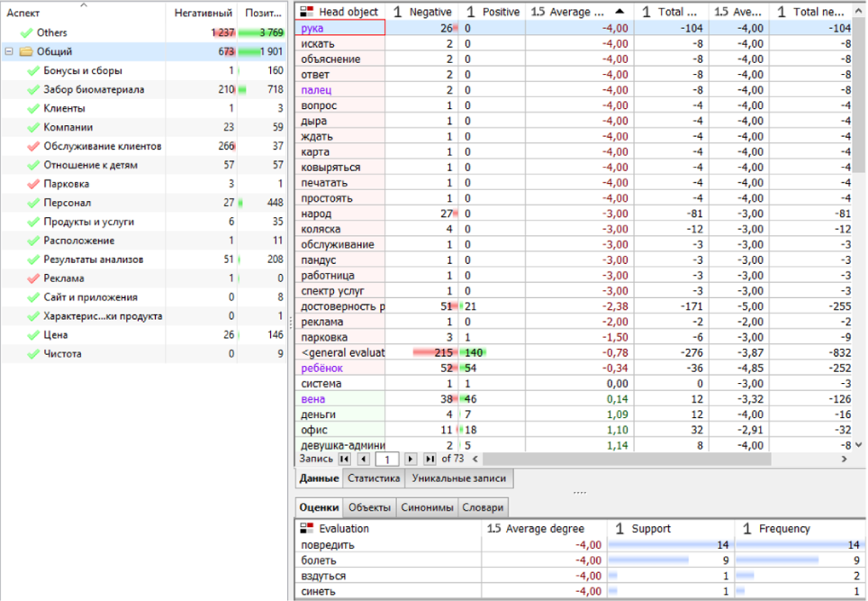This screenshot has height=601, width=868.
Task: Click Evaluation column header icon
Action: [x=306, y=529]
